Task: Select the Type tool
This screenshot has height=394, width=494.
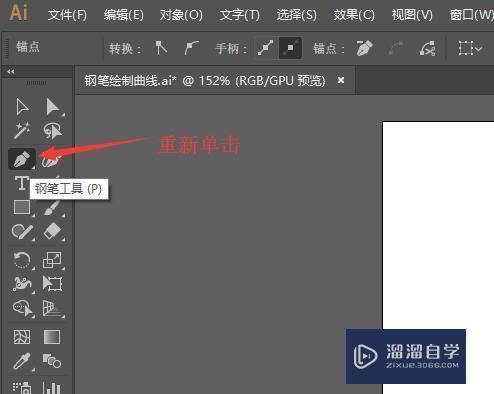Action: [x=21, y=183]
